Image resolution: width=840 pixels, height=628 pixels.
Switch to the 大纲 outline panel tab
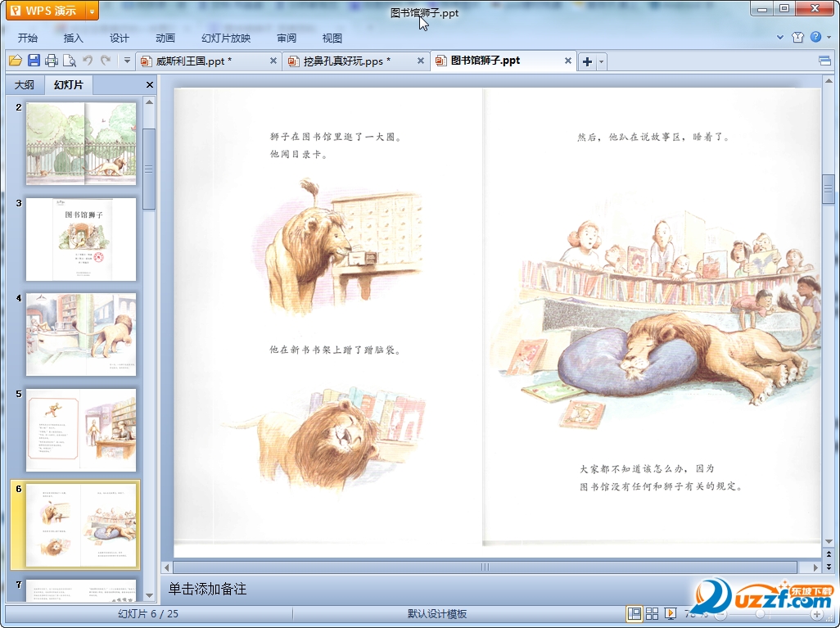pos(24,84)
